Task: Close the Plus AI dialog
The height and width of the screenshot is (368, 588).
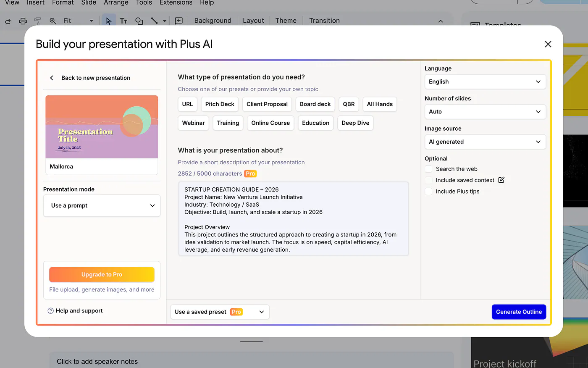Action: pyautogui.click(x=548, y=44)
